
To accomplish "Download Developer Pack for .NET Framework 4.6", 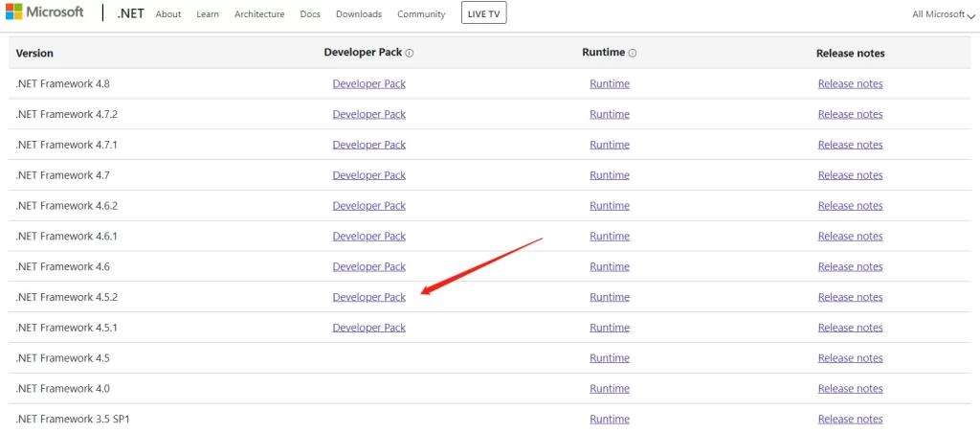I will click(x=368, y=266).
